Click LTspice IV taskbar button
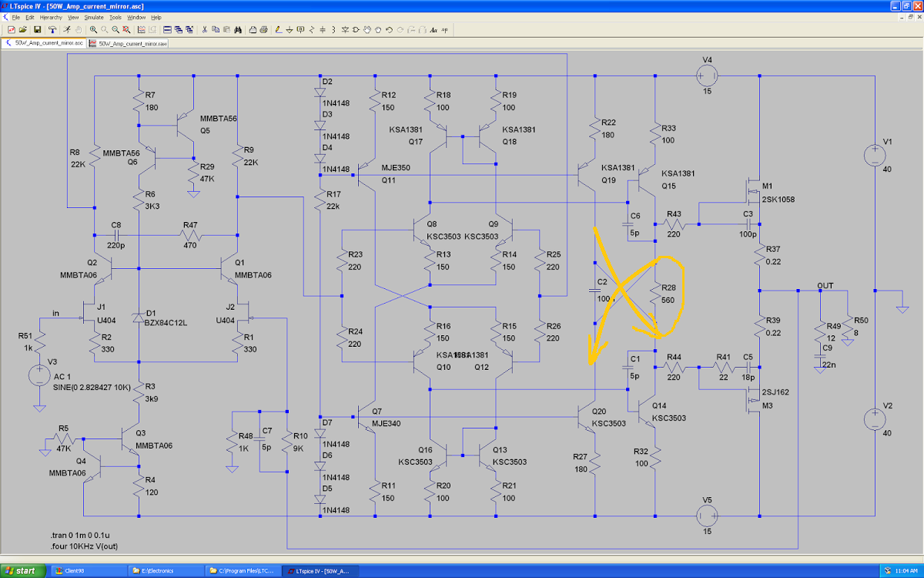 319,571
